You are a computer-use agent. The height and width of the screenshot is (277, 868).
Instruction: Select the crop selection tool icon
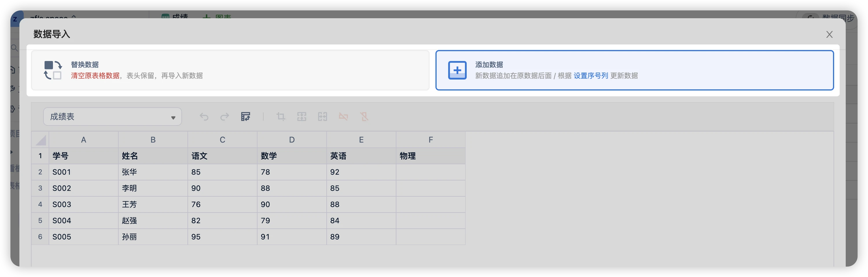tap(281, 117)
